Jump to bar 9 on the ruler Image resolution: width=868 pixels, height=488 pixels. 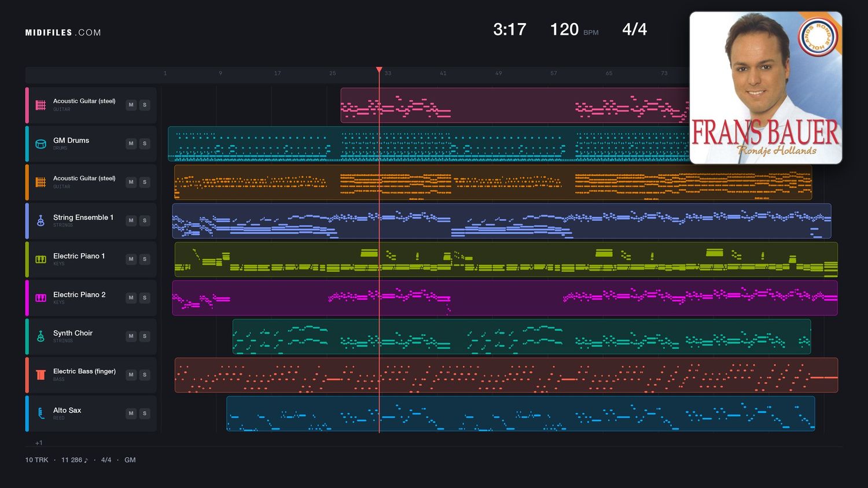[x=220, y=73]
